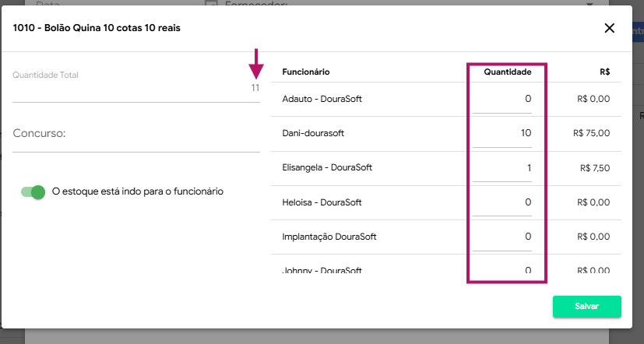Click the Salvar button
Screen dimensions: 644x344
tap(586, 307)
